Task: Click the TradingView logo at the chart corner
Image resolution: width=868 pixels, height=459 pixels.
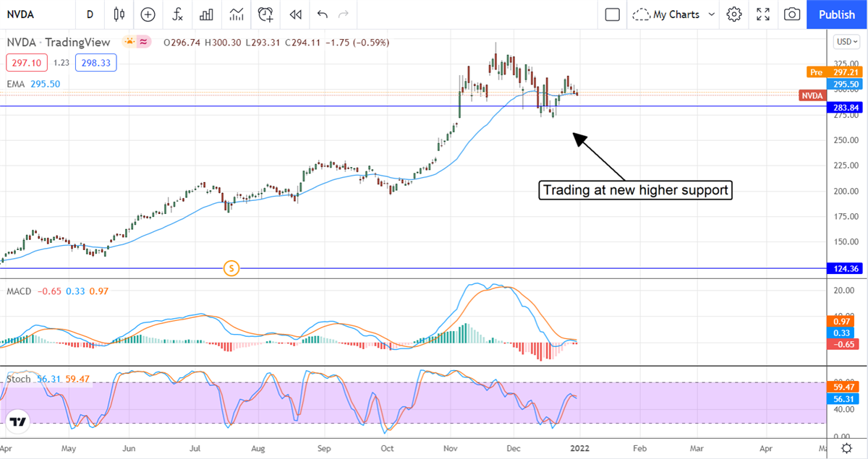Action: tap(19, 422)
